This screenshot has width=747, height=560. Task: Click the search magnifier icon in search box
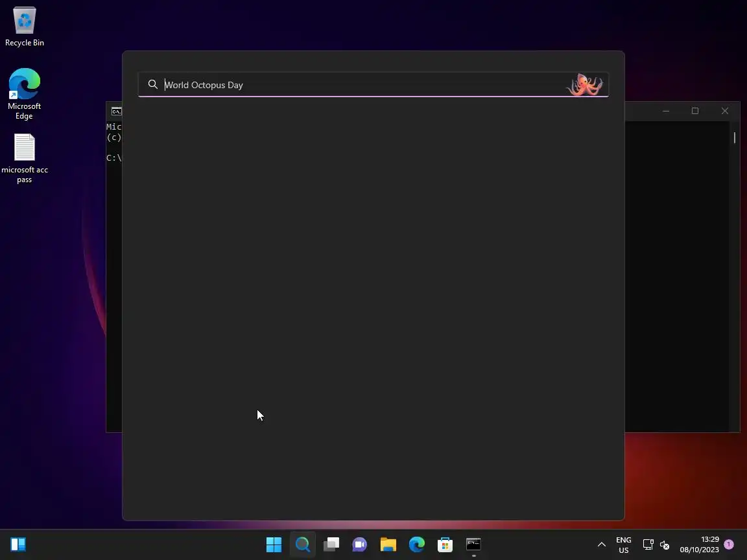tap(152, 84)
